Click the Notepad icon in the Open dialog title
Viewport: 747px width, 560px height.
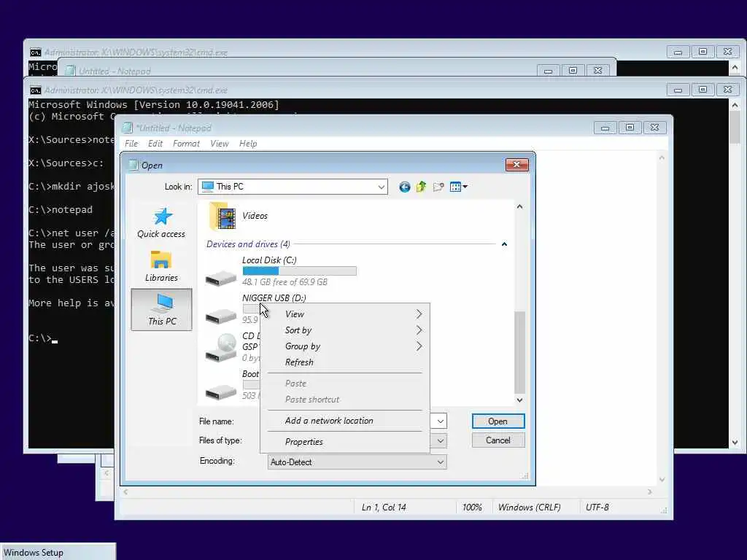(x=133, y=165)
